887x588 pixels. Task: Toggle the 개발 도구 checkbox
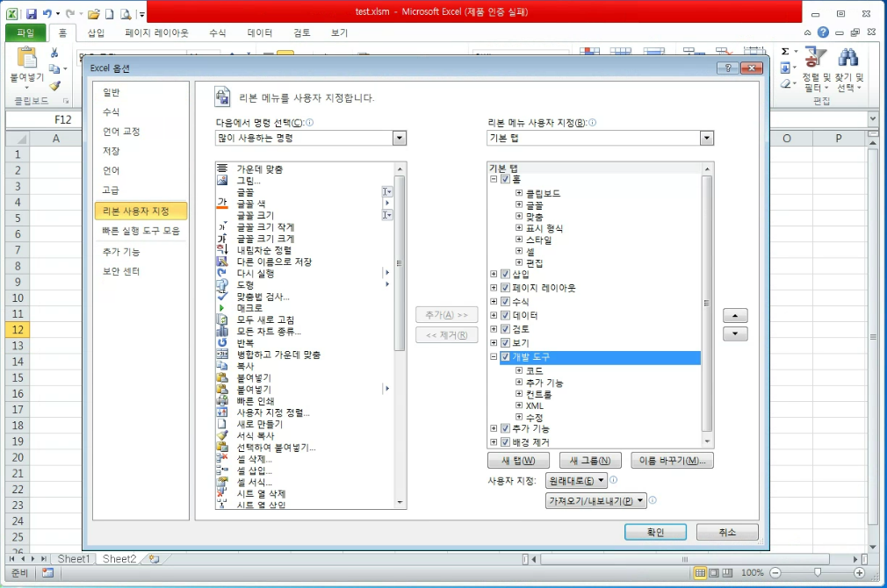506,357
